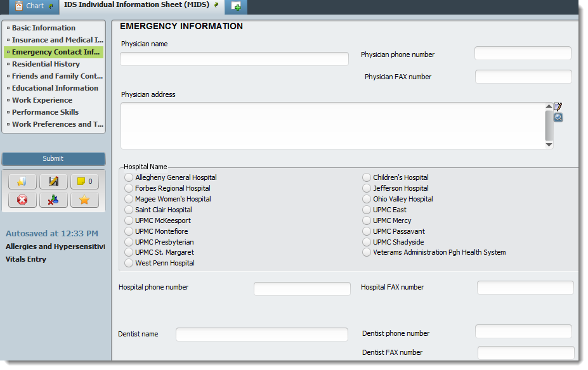This screenshot has height=370, width=588.
Task: Select Saint Clair Hospital option
Action: [129, 210]
